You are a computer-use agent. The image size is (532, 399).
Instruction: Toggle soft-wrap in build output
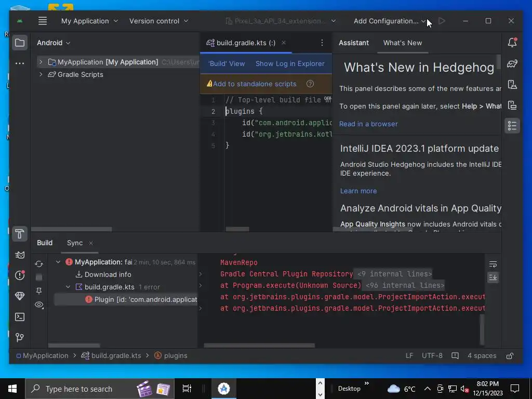493,264
